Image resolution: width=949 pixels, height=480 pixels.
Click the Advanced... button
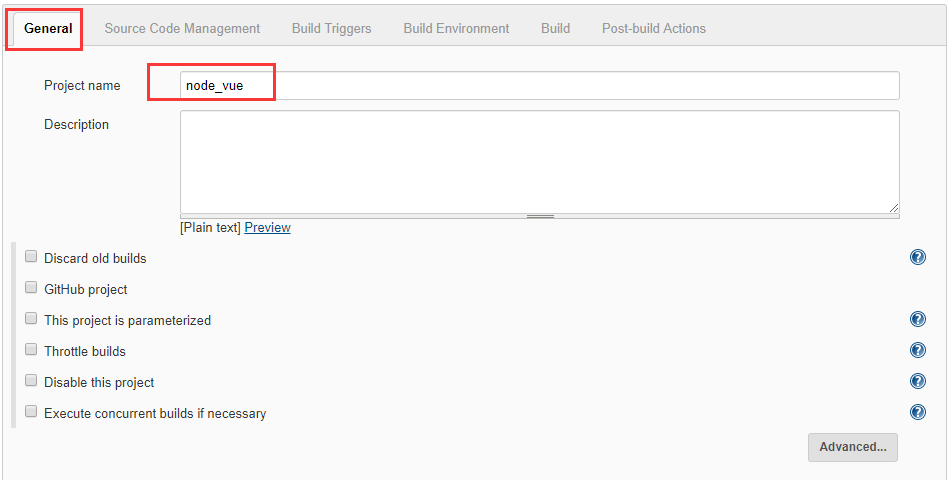pyautogui.click(x=852, y=447)
